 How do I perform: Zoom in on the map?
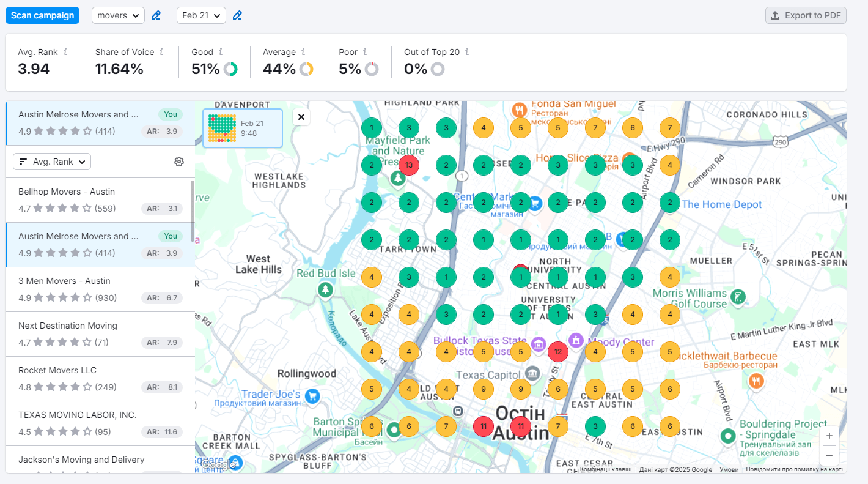(x=829, y=436)
